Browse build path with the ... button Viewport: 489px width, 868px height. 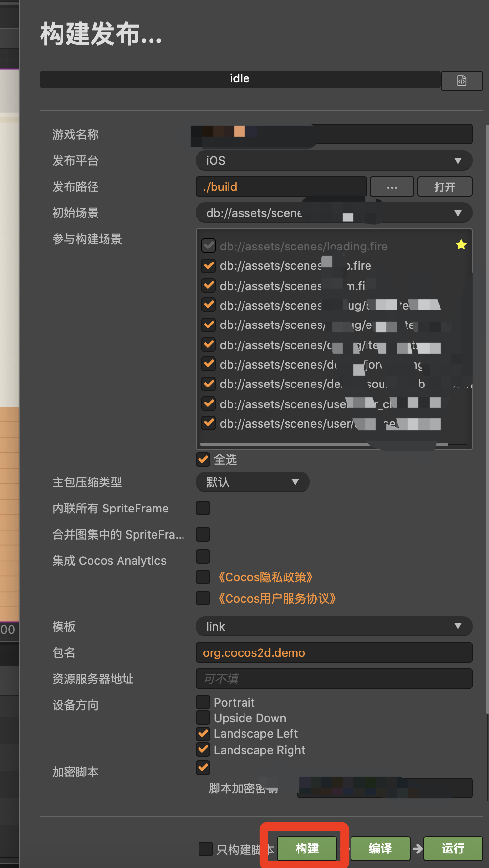pos(392,187)
